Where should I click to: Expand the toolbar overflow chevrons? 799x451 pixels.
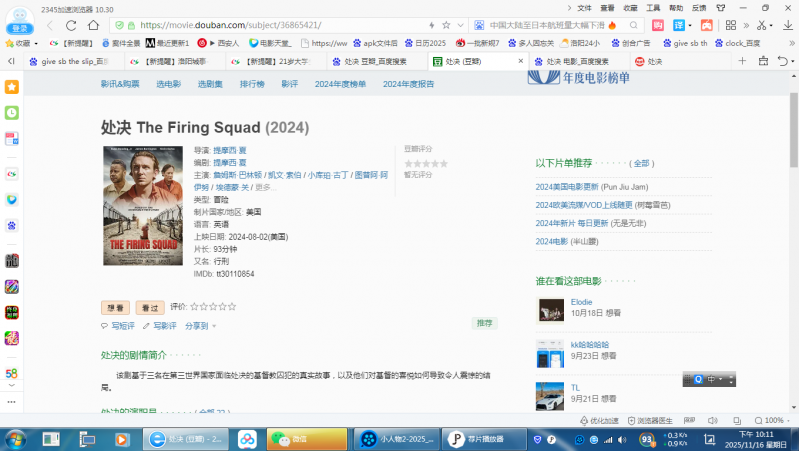(x=746, y=25)
